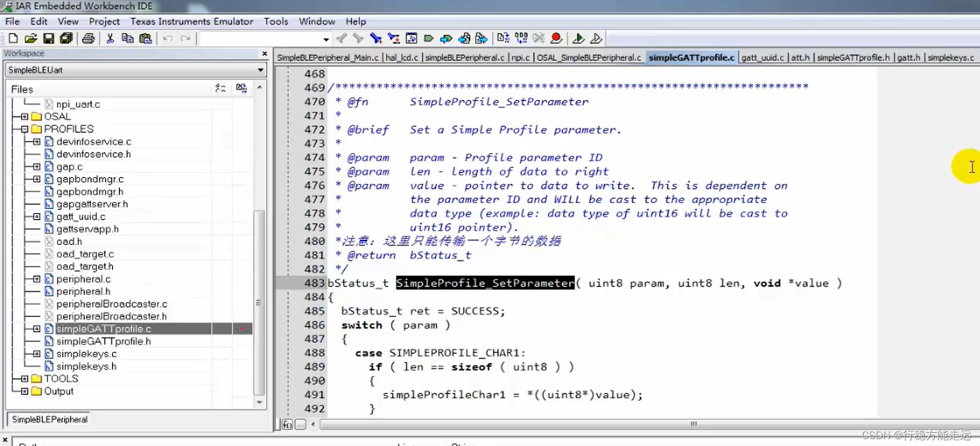Select npi_uart.c in file tree

pyautogui.click(x=78, y=104)
